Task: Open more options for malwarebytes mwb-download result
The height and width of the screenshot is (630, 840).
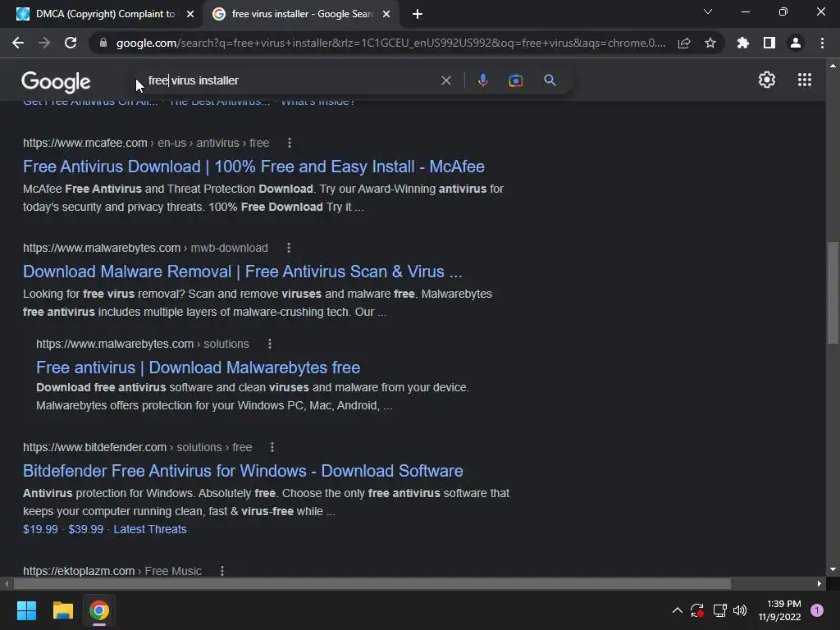Action: (x=288, y=248)
